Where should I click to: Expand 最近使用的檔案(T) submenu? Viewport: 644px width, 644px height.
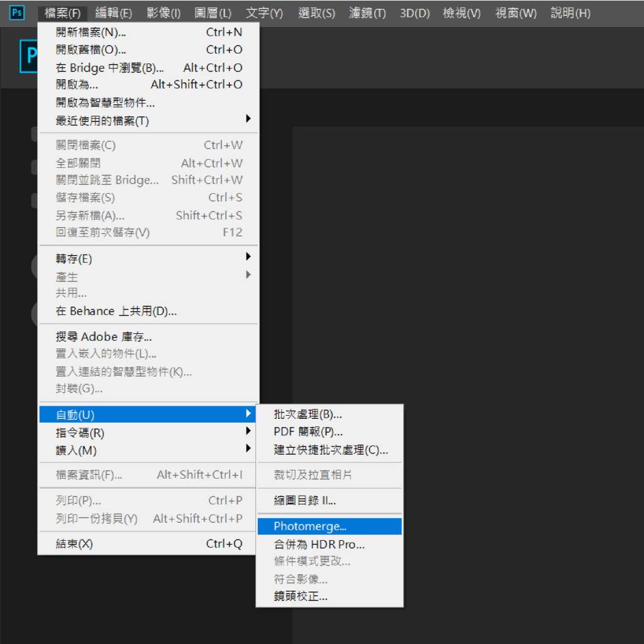coord(148,120)
